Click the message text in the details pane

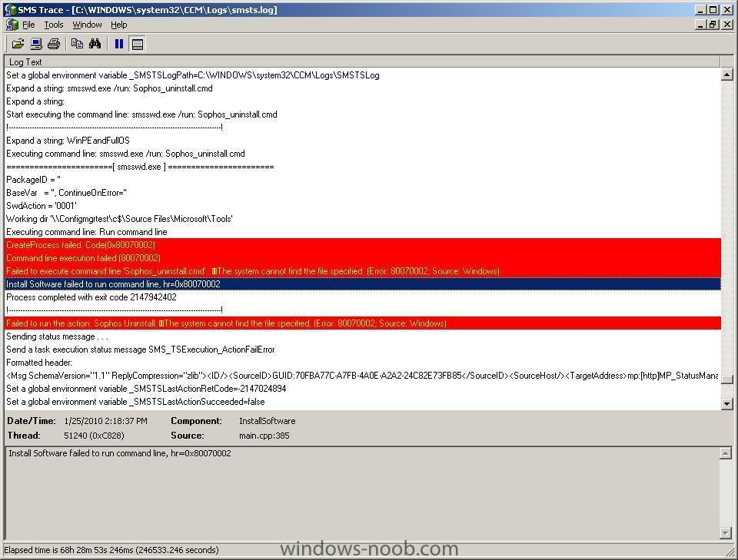pyautogui.click(x=120, y=453)
